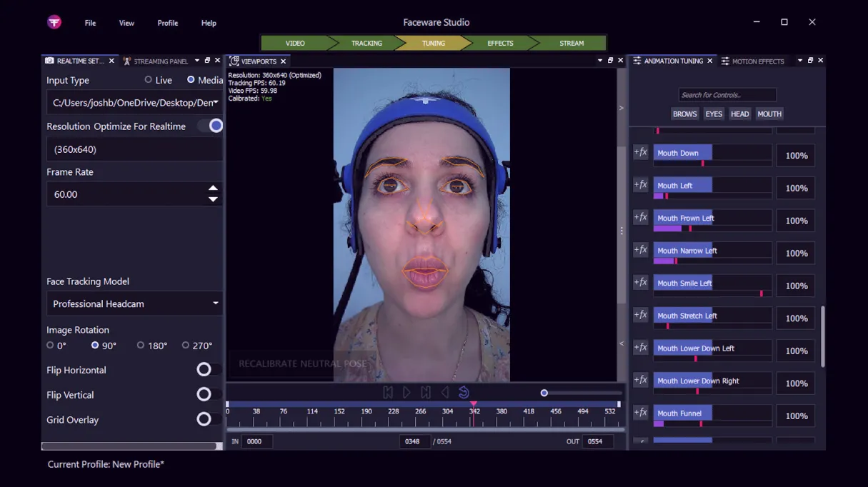
Task: Collapse the right panel with arrow
Action: click(621, 108)
